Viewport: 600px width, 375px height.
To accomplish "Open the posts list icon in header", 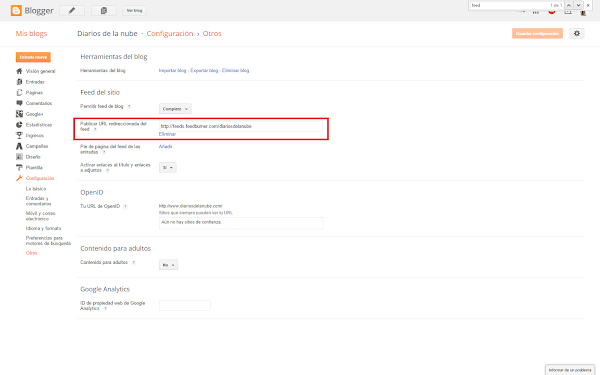I will (x=104, y=10).
